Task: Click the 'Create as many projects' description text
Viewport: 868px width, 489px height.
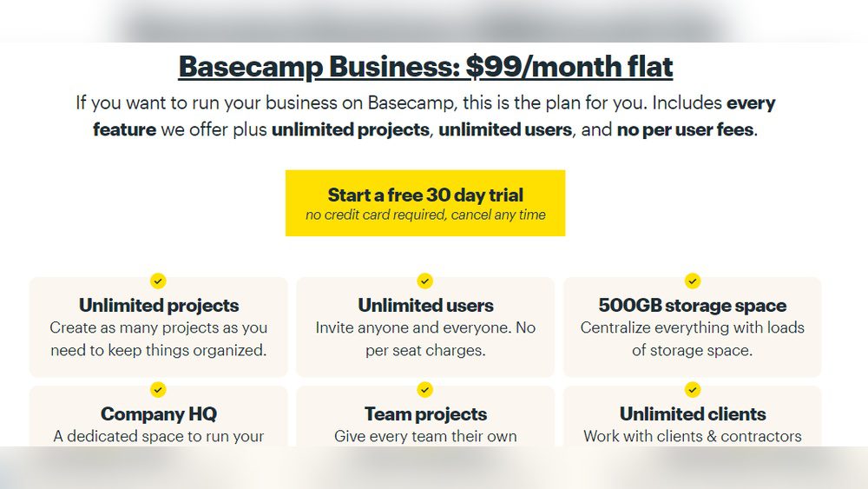Action: (x=159, y=339)
